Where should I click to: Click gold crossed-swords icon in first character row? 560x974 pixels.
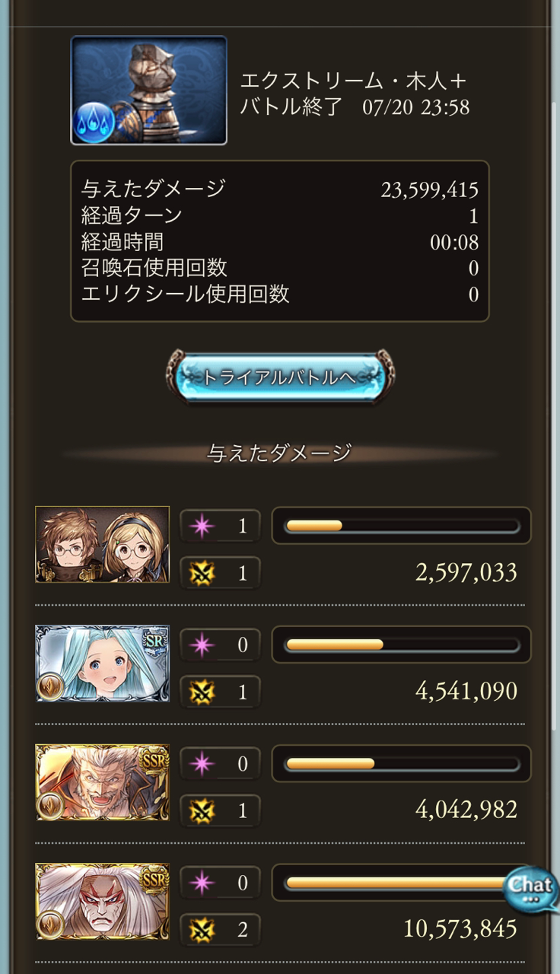[x=202, y=573]
